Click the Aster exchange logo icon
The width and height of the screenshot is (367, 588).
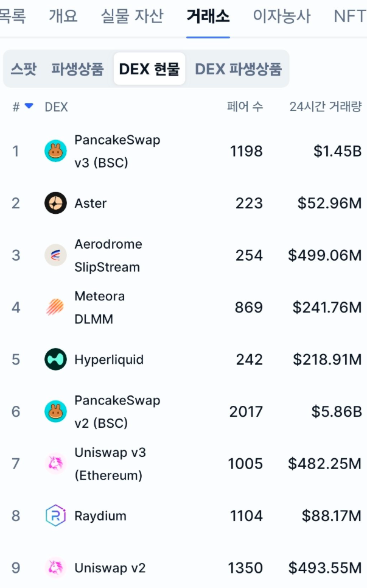point(55,203)
